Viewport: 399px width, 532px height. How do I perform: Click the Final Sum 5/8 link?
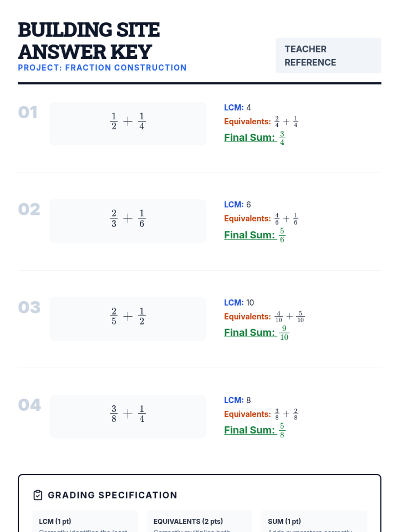pyautogui.click(x=255, y=430)
